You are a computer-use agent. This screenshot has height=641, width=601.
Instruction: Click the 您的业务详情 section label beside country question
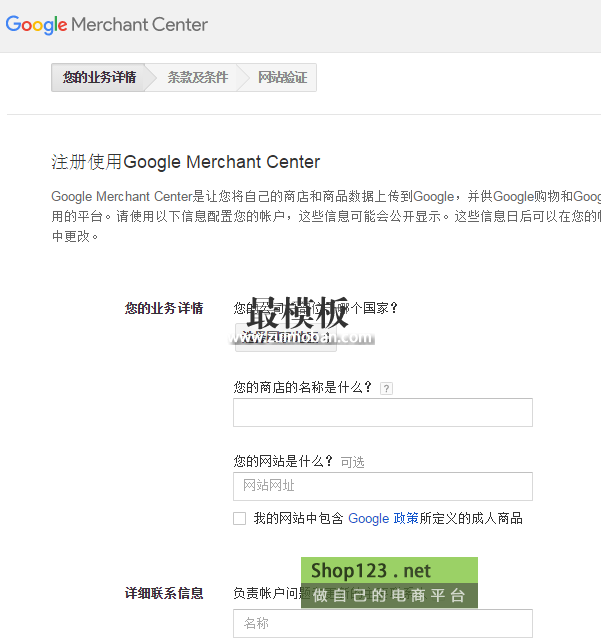pos(164,308)
